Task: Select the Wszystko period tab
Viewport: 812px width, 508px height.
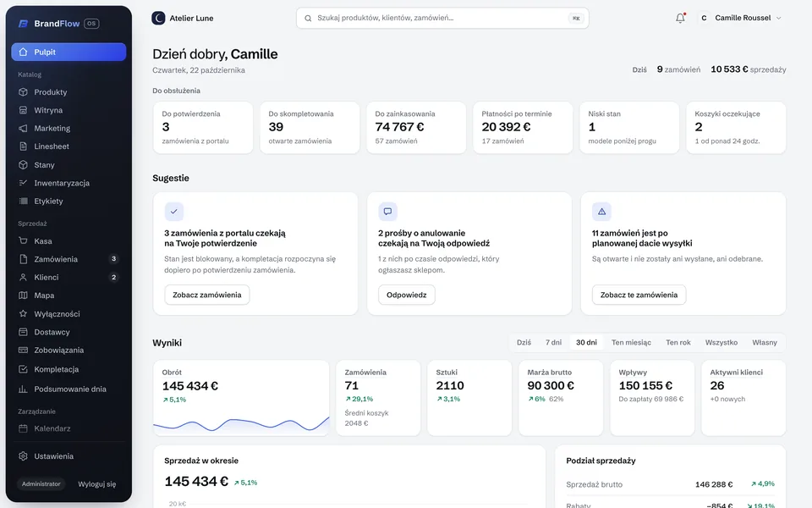Action: point(721,343)
